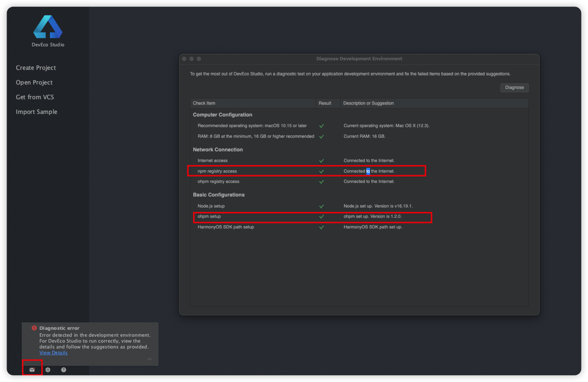Close the Diagnose Development Environment dialog
Image resolution: width=588 pixels, height=382 pixels.
184,59
